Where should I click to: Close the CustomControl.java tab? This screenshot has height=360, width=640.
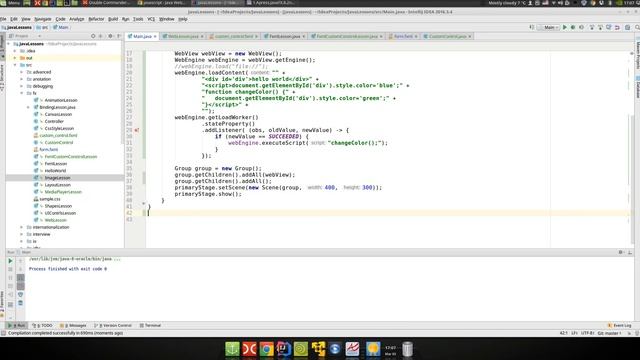[x=470, y=36]
